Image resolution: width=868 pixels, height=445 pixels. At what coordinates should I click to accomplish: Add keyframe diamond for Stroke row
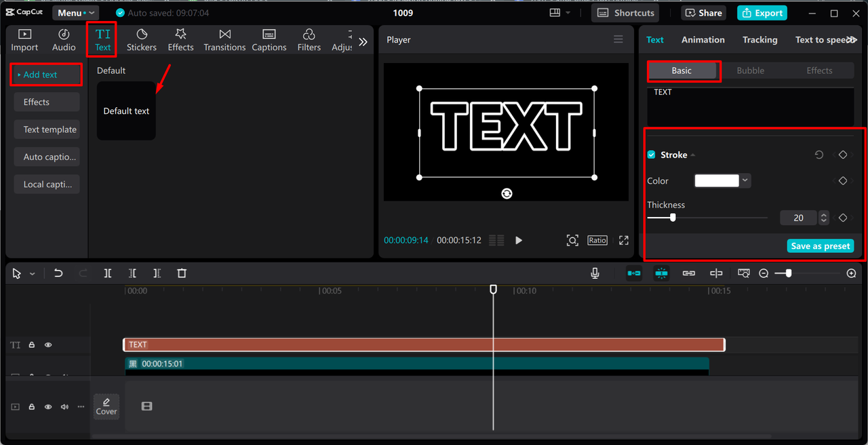(x=843, y=155)
